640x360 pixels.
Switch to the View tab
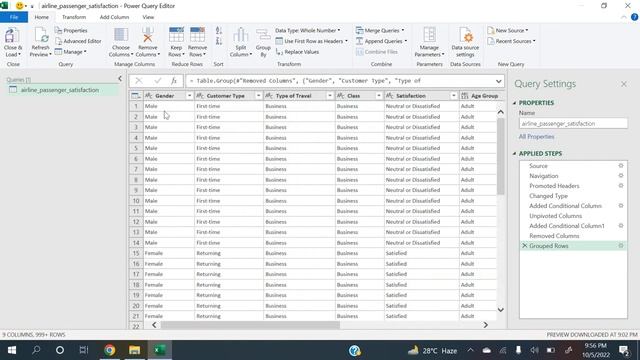point(148,17)
